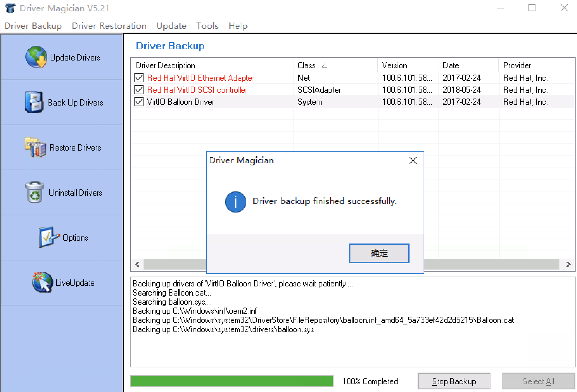Click the blue 'Driver Backup' panel heading
Screen dimensions: 577x392
pyautogui.click(x=170, y=46)
